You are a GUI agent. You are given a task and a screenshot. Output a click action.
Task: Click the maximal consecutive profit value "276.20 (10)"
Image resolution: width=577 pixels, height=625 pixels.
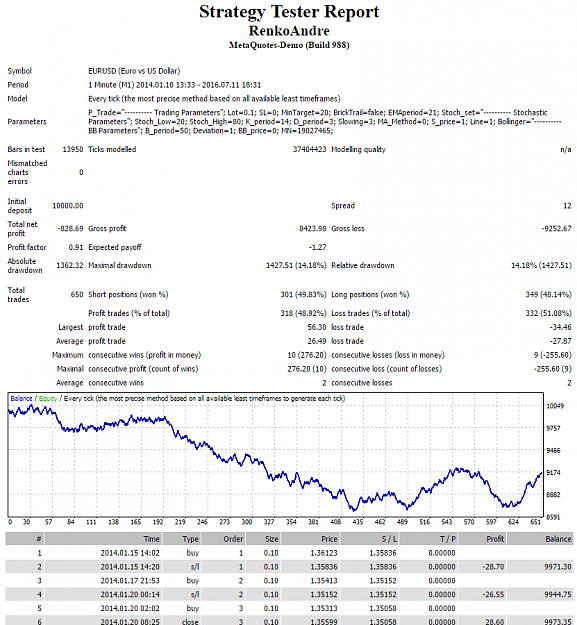pyautogui.click(x=307, y=369)
